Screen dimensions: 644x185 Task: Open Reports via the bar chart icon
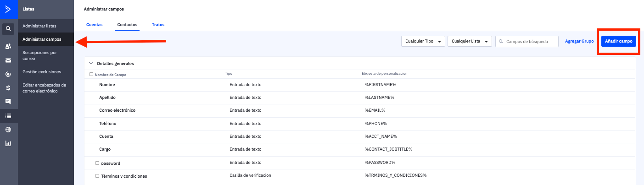pyautogui.click(x=8, y=143)
